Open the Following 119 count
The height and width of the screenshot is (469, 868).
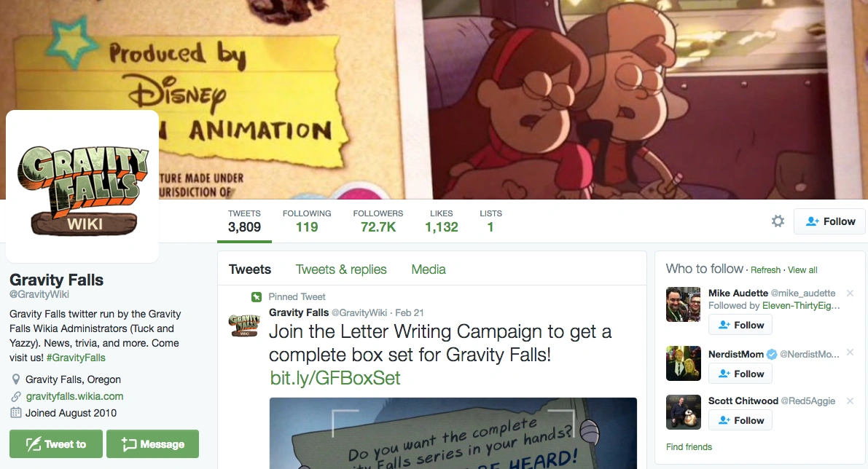(x=307, y=221)
